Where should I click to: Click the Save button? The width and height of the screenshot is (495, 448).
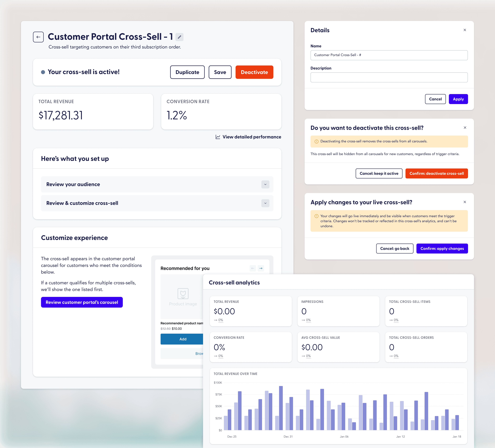point(220,72)
